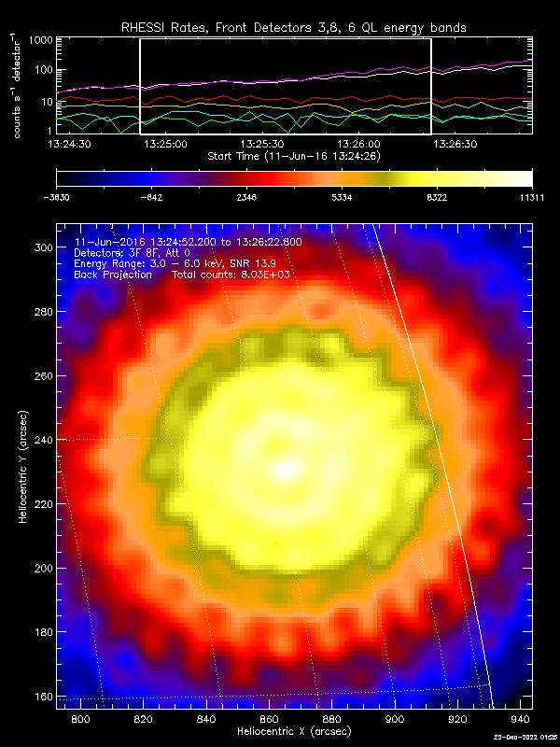Click the 260 tick on the Y axis
Image resolution: width=560 pixels, height=747 pixels.
pos(44,376)
